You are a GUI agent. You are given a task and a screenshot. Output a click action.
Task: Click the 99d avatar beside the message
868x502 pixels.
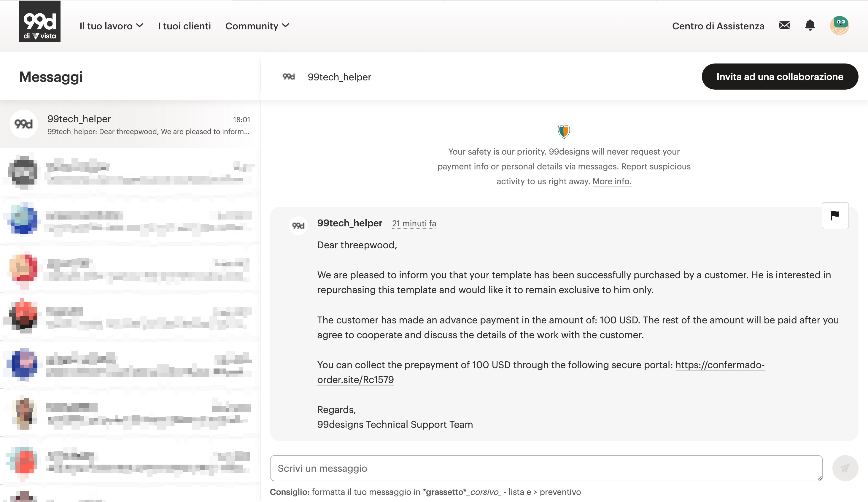298,226
